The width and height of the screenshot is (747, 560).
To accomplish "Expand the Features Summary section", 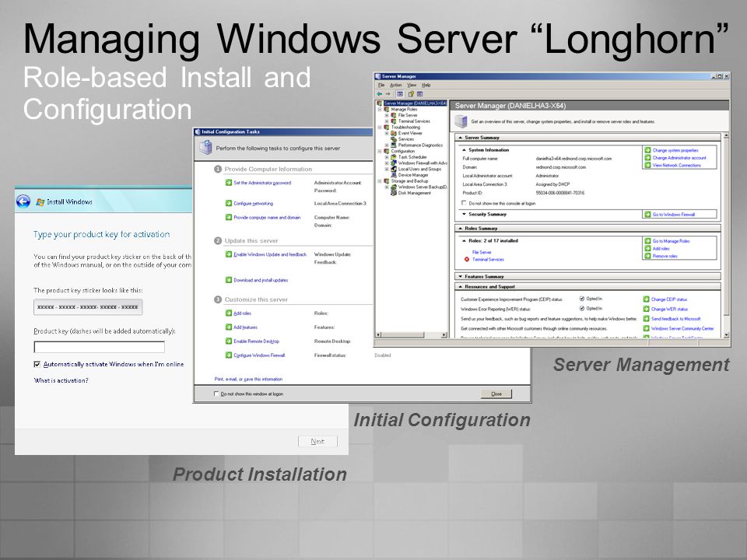I will coord(460,277).
